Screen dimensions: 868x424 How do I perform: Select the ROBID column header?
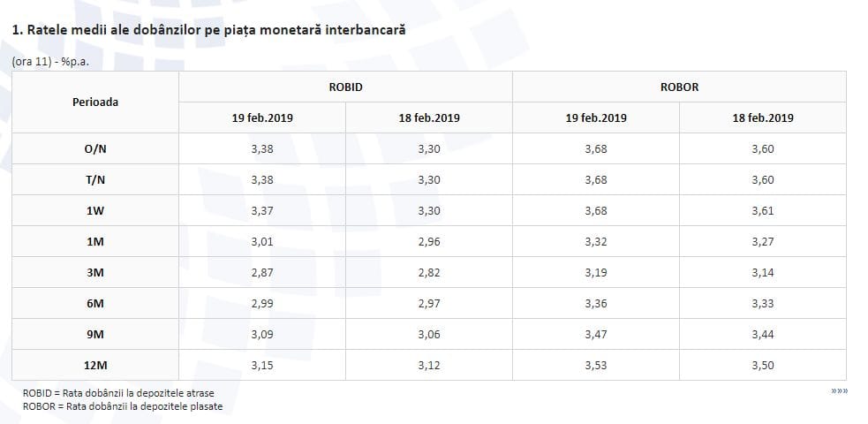[x=345, y=87]
